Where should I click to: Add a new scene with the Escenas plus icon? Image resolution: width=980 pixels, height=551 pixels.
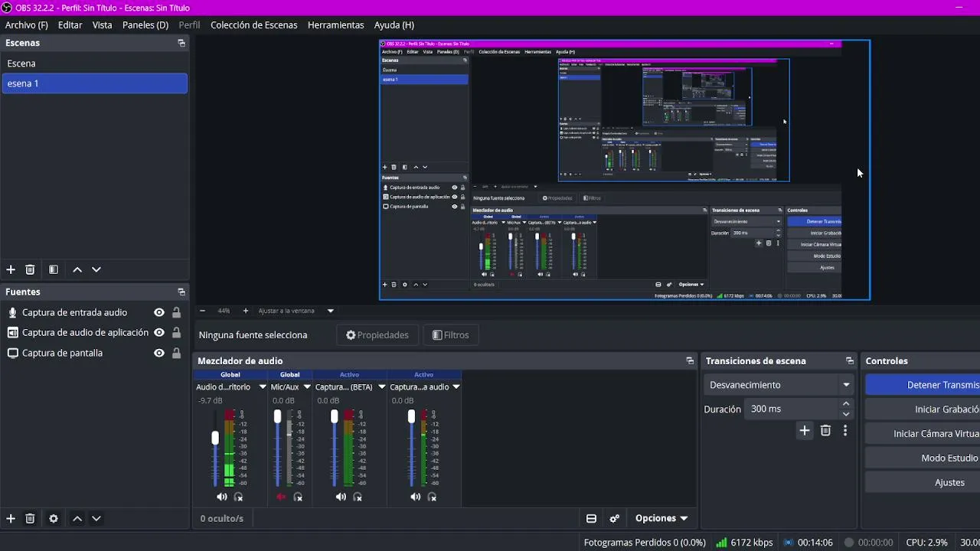[x=11, y=269]
